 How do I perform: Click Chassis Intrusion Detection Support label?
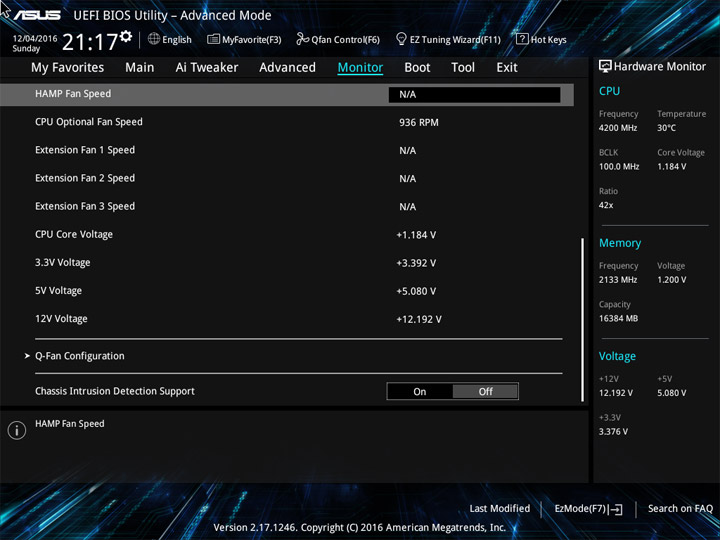[115, 391]
